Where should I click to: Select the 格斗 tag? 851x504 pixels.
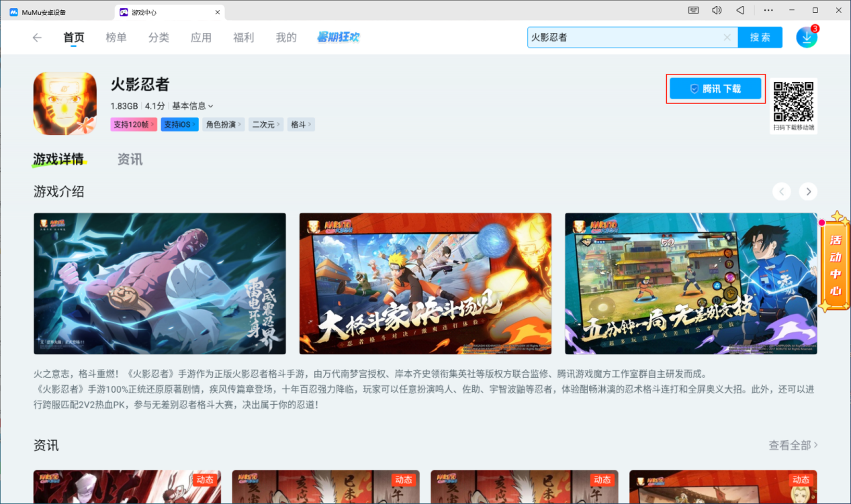(x=301, y=124)
